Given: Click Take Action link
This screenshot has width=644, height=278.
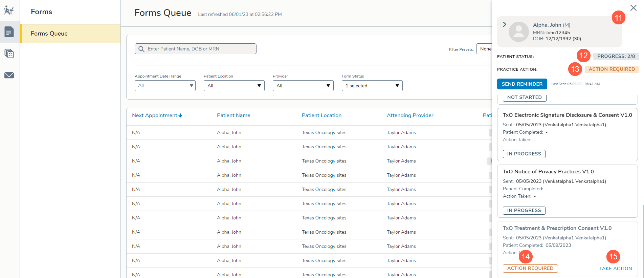Looking at the screenshot, I should (x=616, y=269).
